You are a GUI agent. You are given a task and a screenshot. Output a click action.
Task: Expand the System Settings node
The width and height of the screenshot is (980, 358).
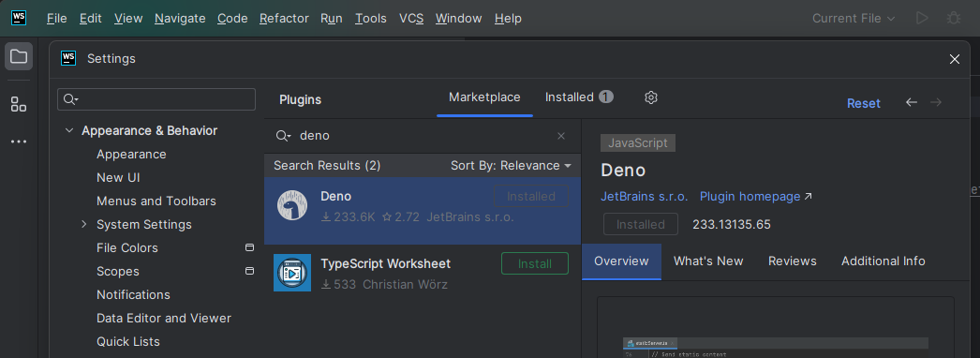click(84, 224)
